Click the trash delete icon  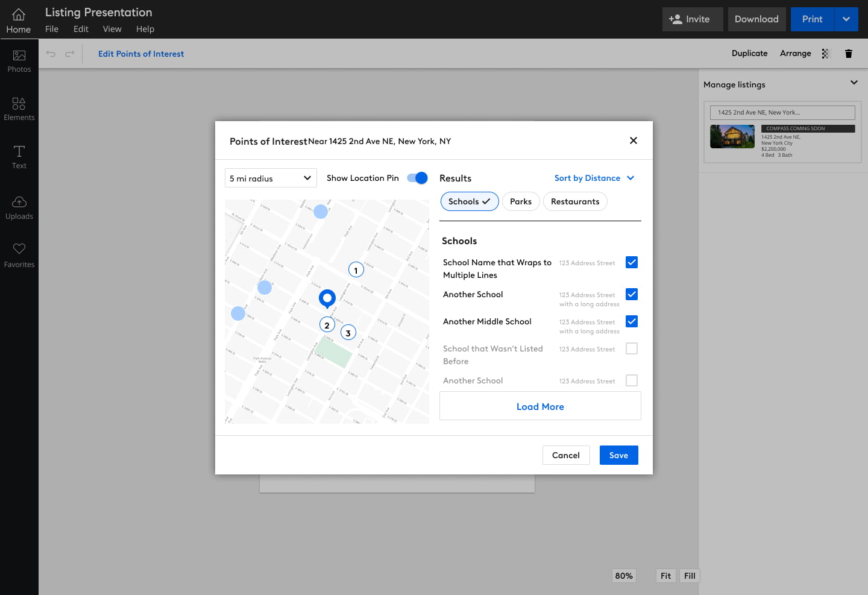click(x=849, y=54)
